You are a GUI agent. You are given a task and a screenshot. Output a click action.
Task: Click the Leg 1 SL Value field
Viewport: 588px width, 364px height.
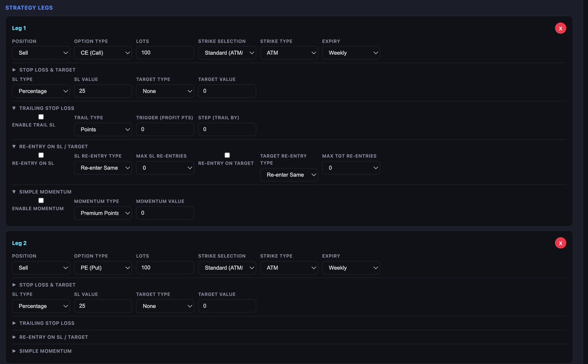point(103,91)
